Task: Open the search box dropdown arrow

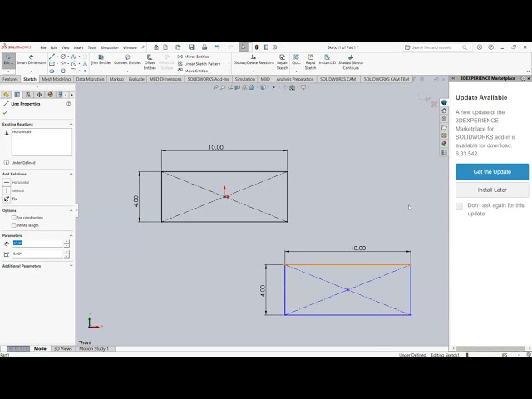Action: [x=470, y=47]
